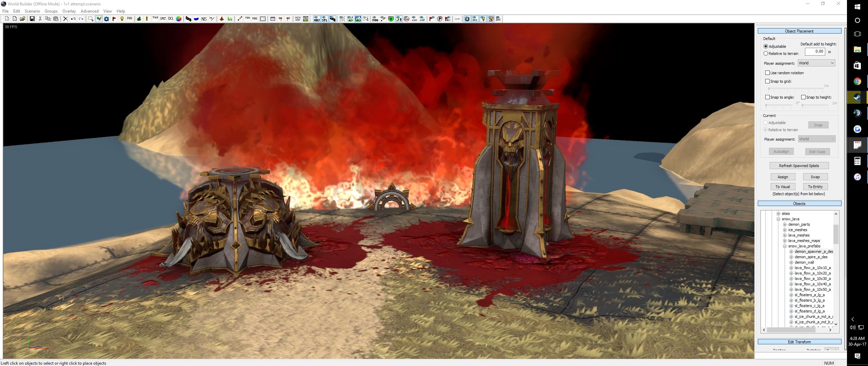Click the FOG tool toolbar icon
The width and height of the screenshot is (868, 366).
[x=130, y=19]
